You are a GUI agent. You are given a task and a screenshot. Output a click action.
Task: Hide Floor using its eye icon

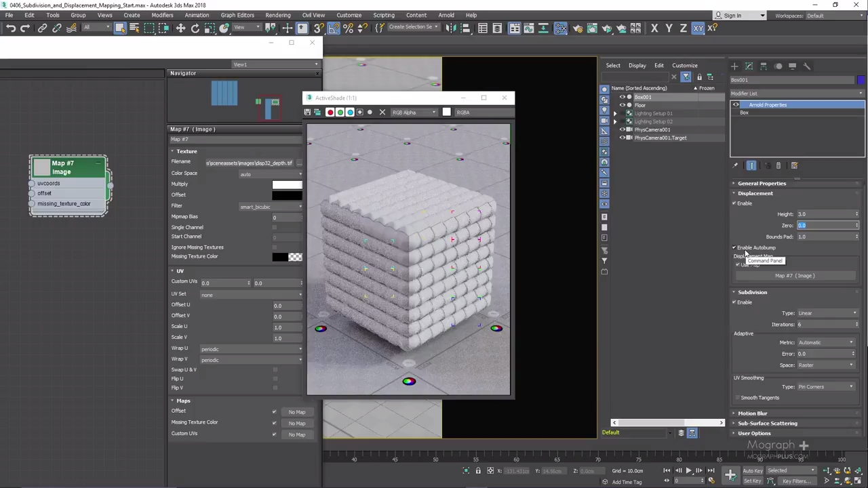(622, 105)
